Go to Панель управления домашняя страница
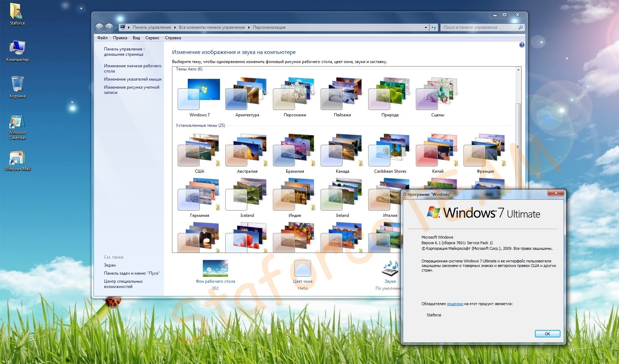This screenshot has height=364, width=619. (124, 52)
